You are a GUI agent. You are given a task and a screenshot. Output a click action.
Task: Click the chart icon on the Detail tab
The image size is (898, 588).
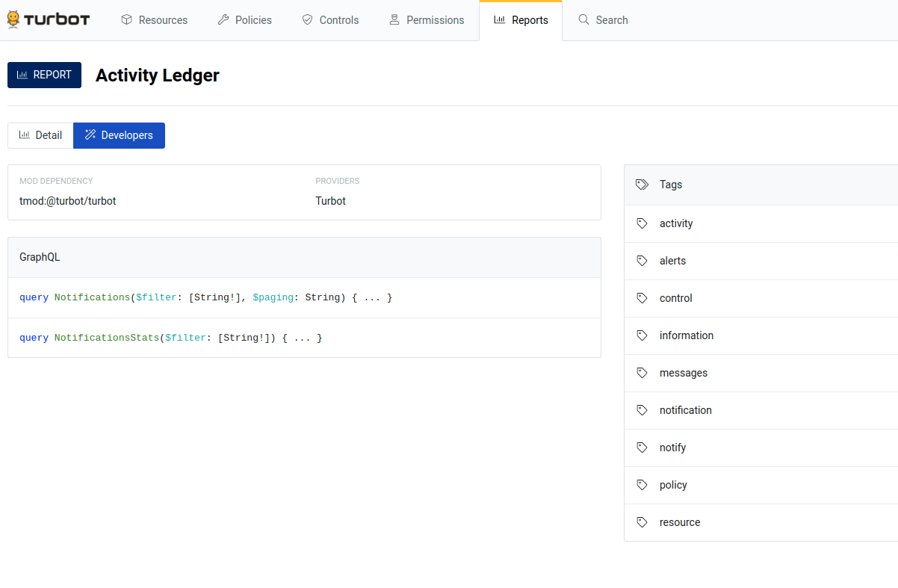(x=25, y=134)
